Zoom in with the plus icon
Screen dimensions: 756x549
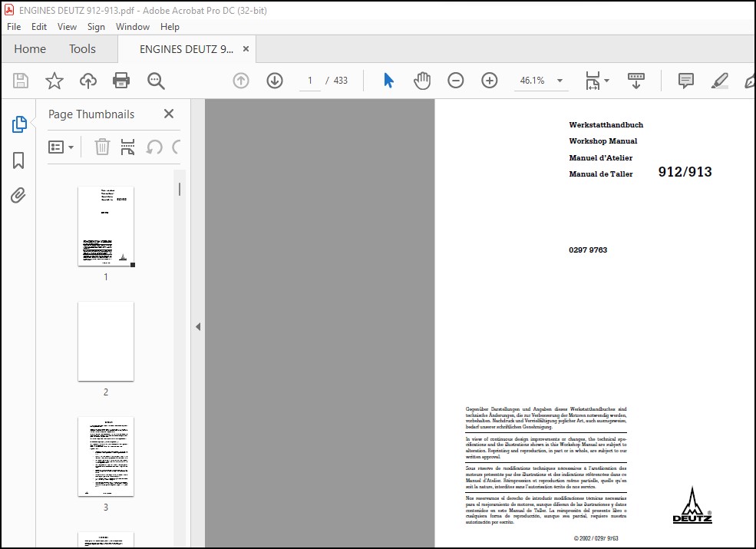tap(490, 81)
